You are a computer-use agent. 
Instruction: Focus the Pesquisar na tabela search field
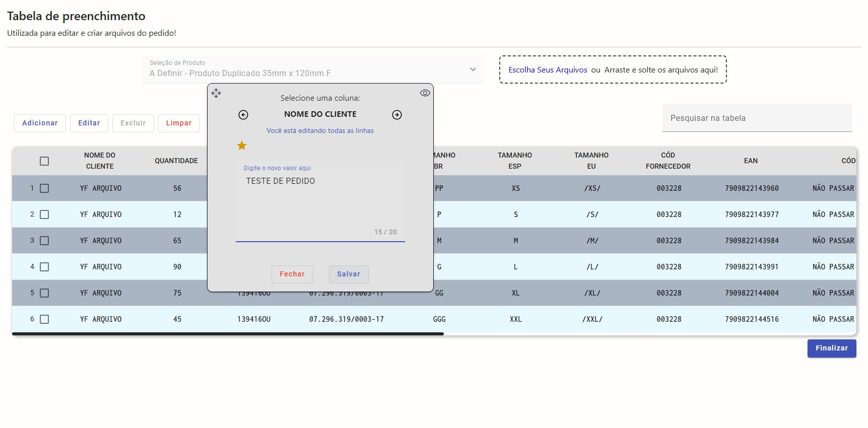point(757,118)
